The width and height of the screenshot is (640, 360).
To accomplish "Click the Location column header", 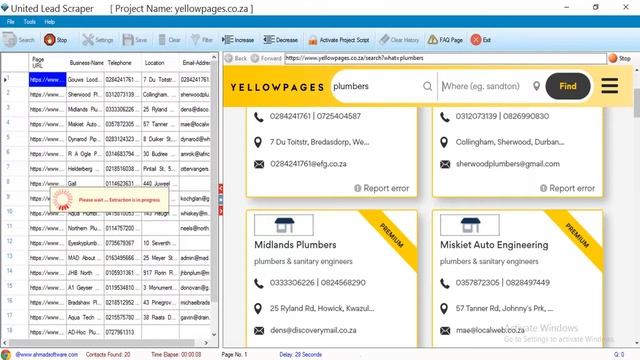I will click(x=160, y=62).
